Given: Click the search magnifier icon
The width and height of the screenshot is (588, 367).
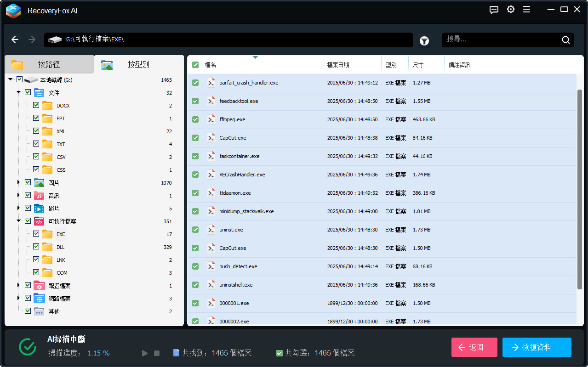Looking at the screenshot, I should [x=565, y=40].
